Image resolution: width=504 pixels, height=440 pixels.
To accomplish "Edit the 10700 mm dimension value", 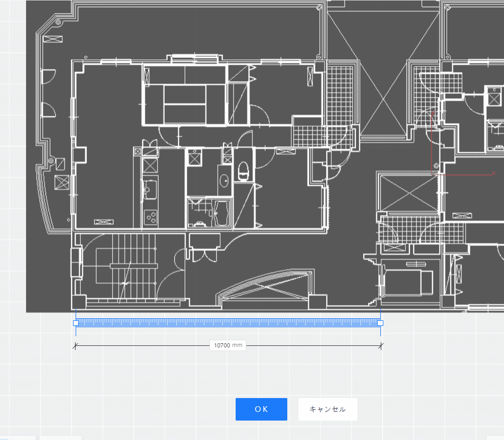I will (x=228, y=345).
